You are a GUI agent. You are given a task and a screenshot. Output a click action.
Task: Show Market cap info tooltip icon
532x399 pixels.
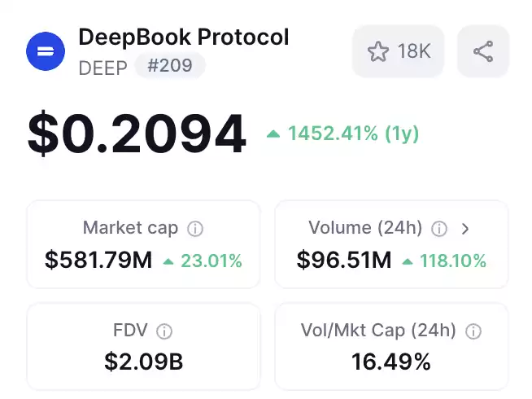click(195, 229)
